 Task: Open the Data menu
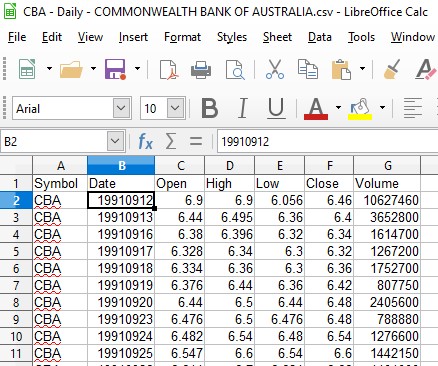tap(320, 37)
